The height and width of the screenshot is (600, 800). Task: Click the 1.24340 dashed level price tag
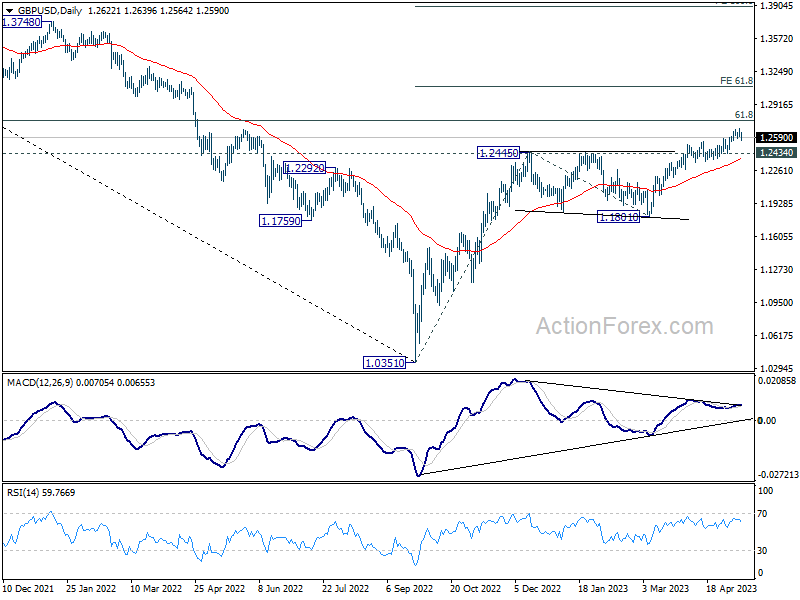pos(776,153)
